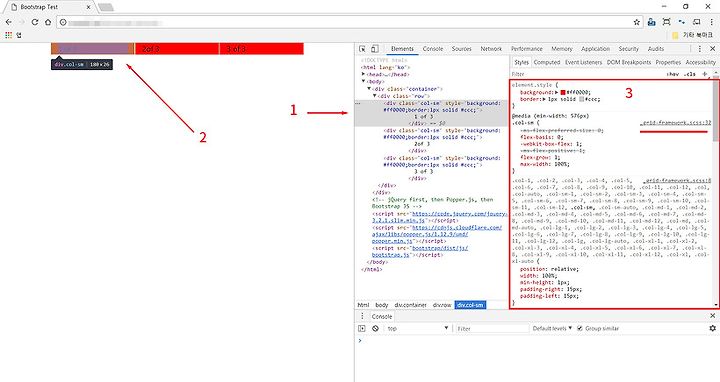The image size is (720, 382).
Task: Select div.row in the breadcrumb
Action: (x=442, y=305)
